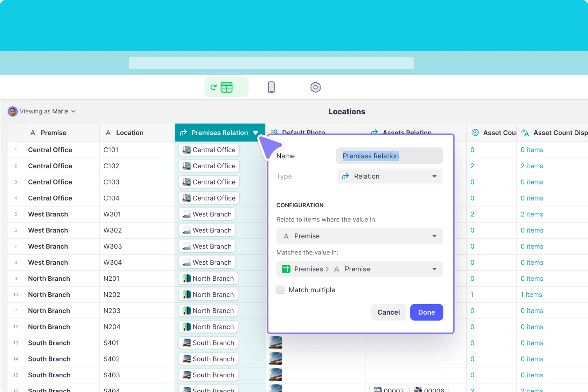Click the relation icon next to Assets Relation
Screen dimensions: 588x392
[x=374, y=132]
